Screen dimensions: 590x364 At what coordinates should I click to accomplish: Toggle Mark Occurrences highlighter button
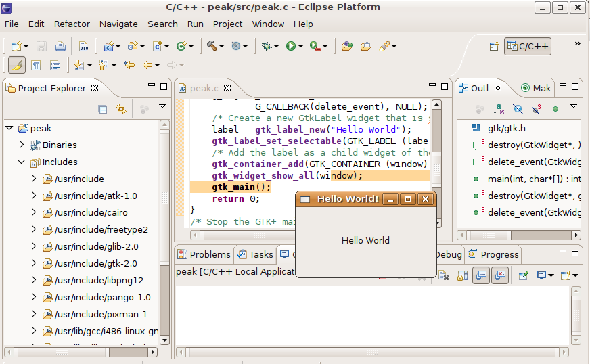17,65
